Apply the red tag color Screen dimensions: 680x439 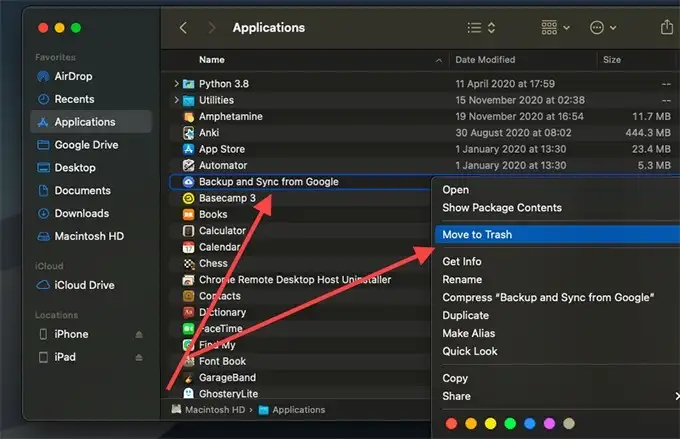click(451, 423)
